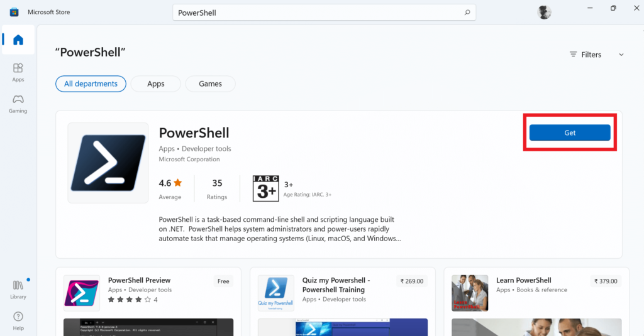The width and height of the screenshot is (644, 336).
Task: Click the Quiz my Powershell app icon
Action: [x=276, y=293]
